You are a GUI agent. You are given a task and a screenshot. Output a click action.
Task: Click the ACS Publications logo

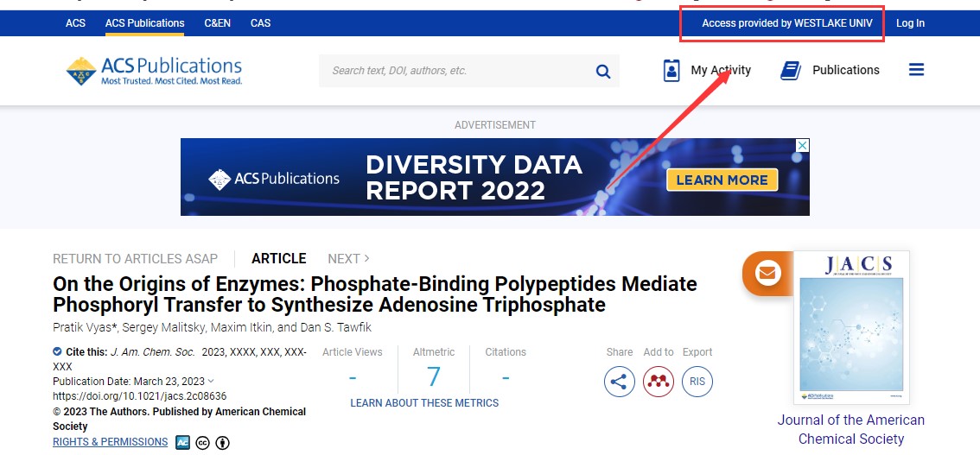[x=155, y=71]
